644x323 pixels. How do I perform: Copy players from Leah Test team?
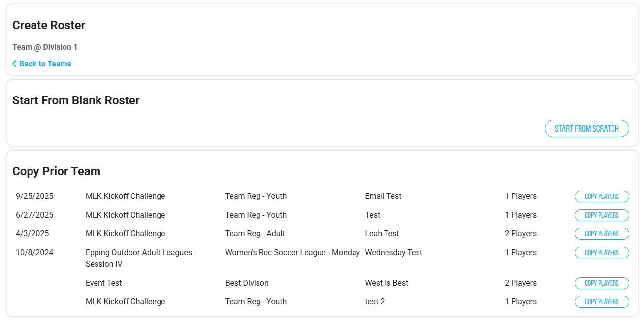(601, 234)
